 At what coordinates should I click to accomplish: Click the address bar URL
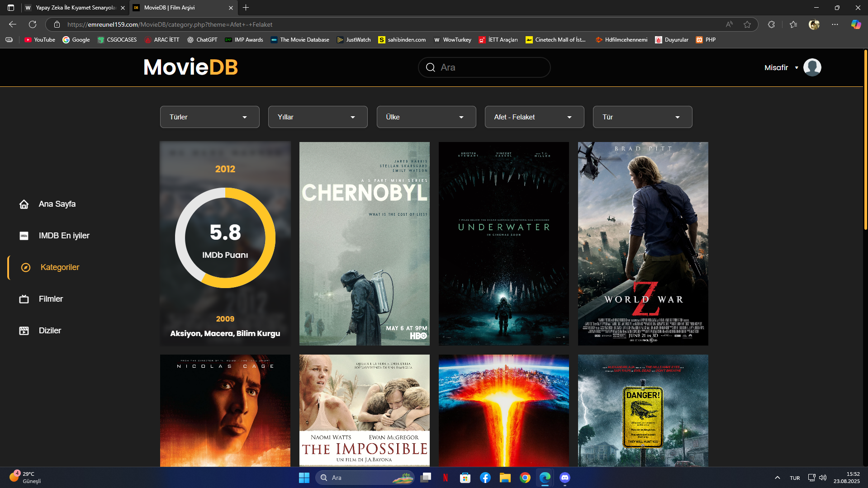170,24
